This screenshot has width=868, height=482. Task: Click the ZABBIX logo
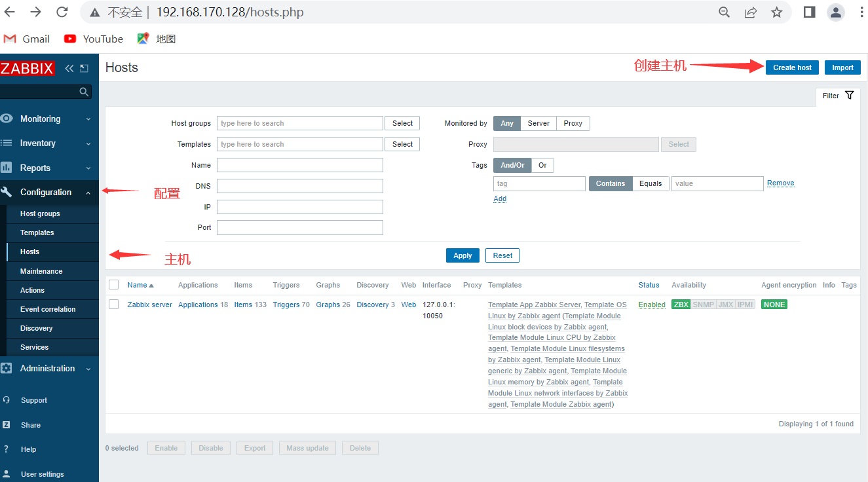(27, 68)
